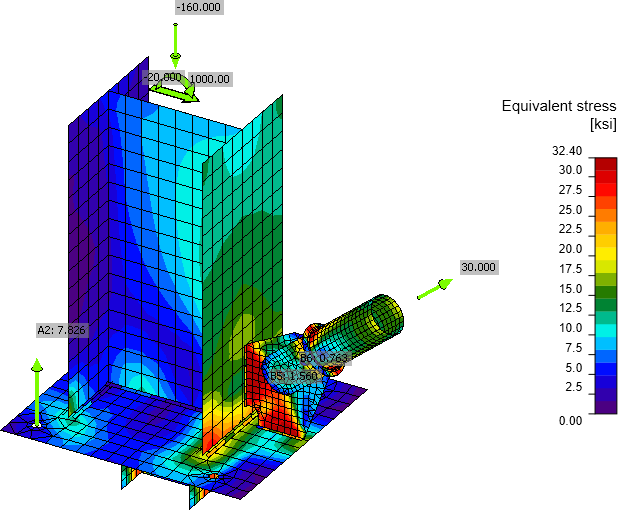Select the 30.000 force label
This screenshot has height=513, width=620.
click(x=478, y=267)
